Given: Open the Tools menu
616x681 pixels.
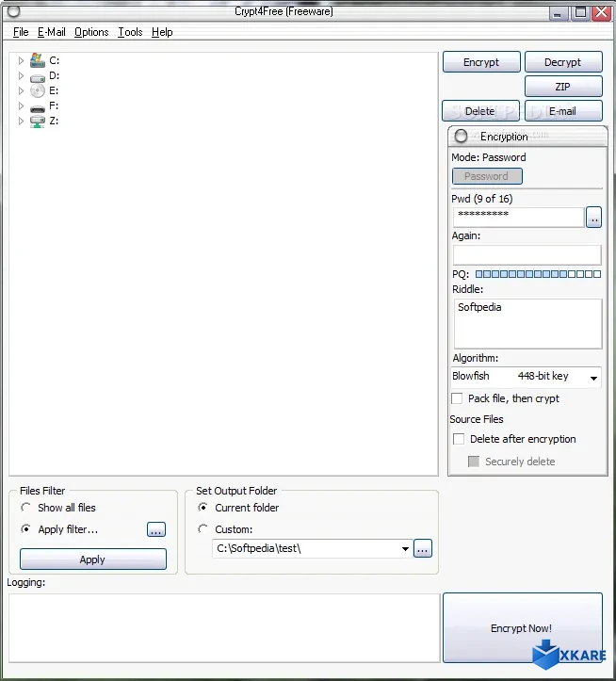Looking at the screenshot, I should point(130,32).
